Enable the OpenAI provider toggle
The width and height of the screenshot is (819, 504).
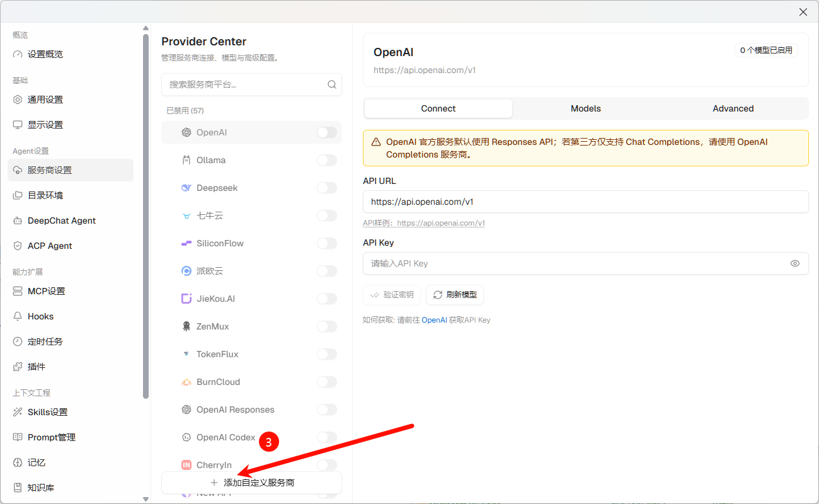(x=327, y=132)
